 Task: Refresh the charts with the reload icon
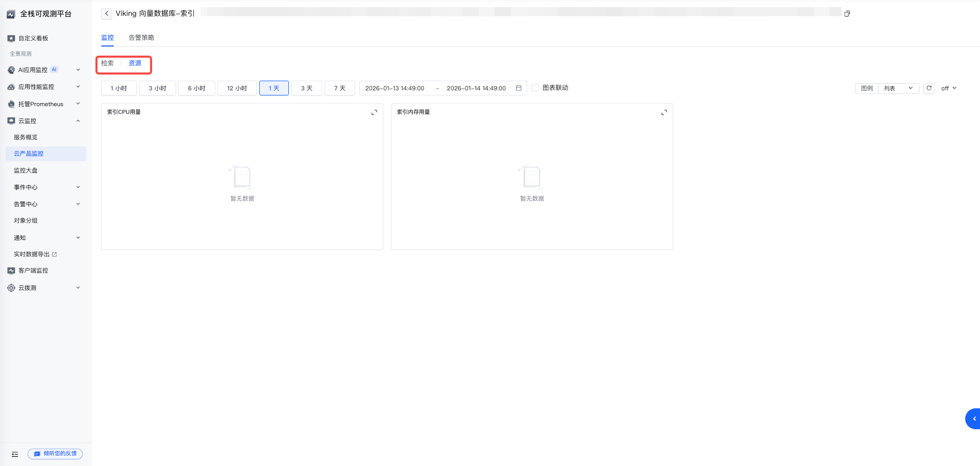tap(929, 88)
